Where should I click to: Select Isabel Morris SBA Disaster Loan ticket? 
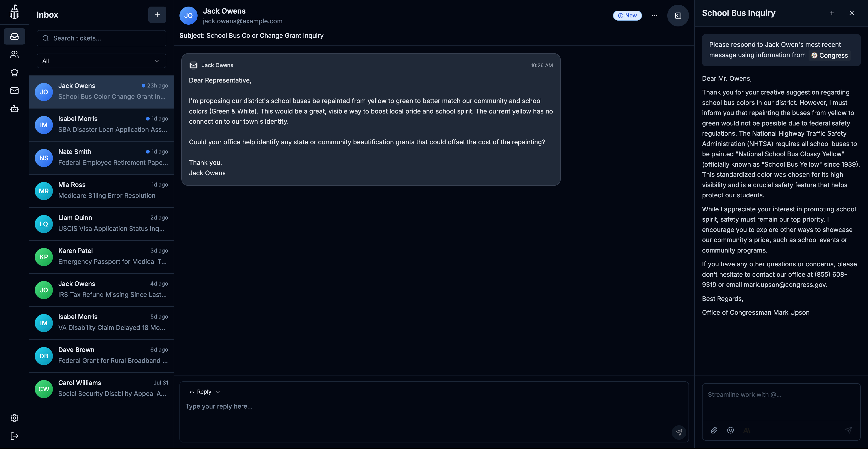[101, 124]
